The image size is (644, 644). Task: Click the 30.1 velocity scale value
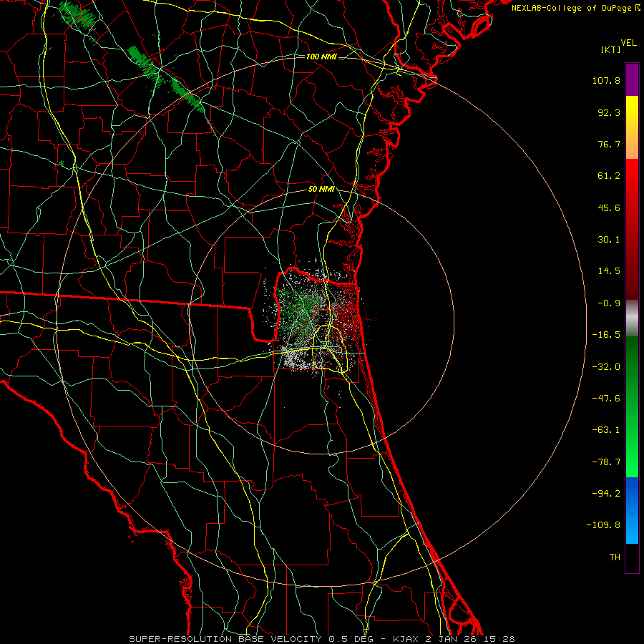[609, 240]
